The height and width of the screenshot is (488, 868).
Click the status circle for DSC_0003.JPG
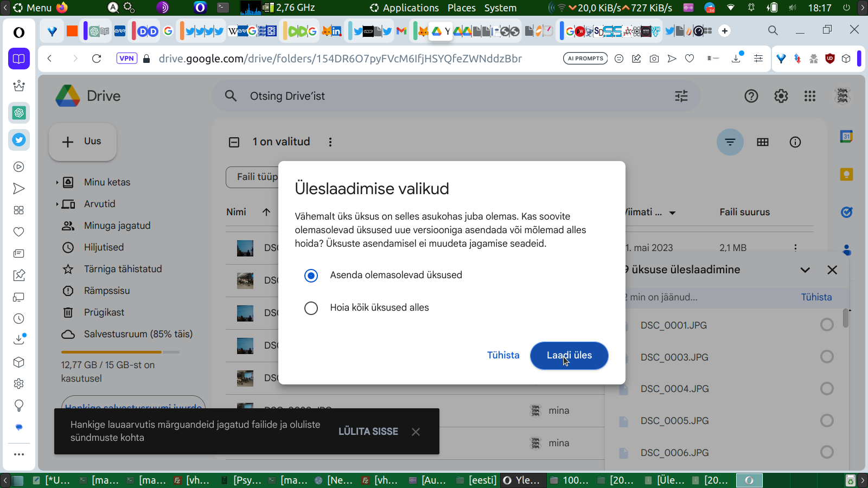(827, 357)
